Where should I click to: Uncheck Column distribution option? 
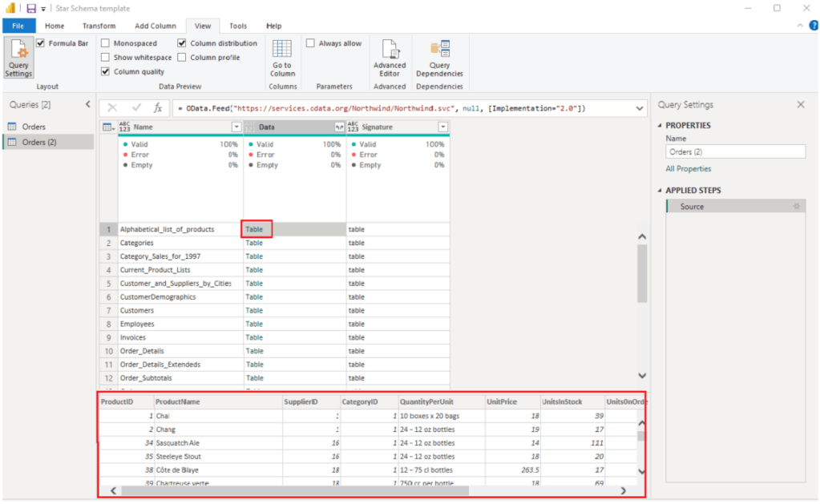[x=182, y=43]
